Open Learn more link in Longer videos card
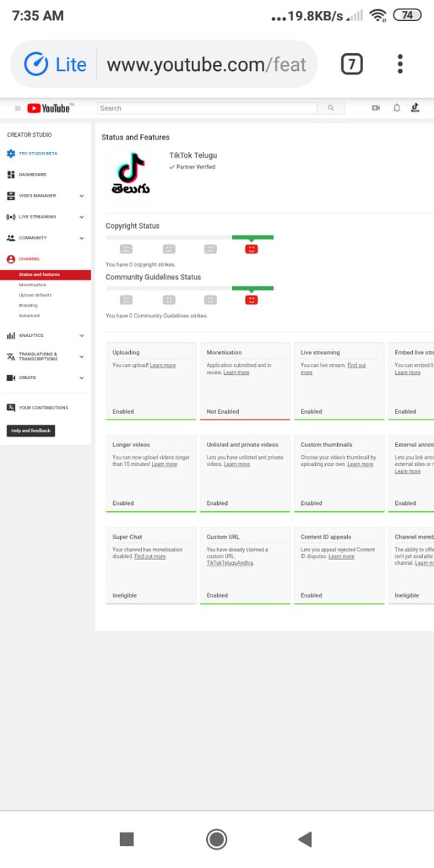Screen dimensions: 434x868 pyautogui.click(x=164, y=464)
